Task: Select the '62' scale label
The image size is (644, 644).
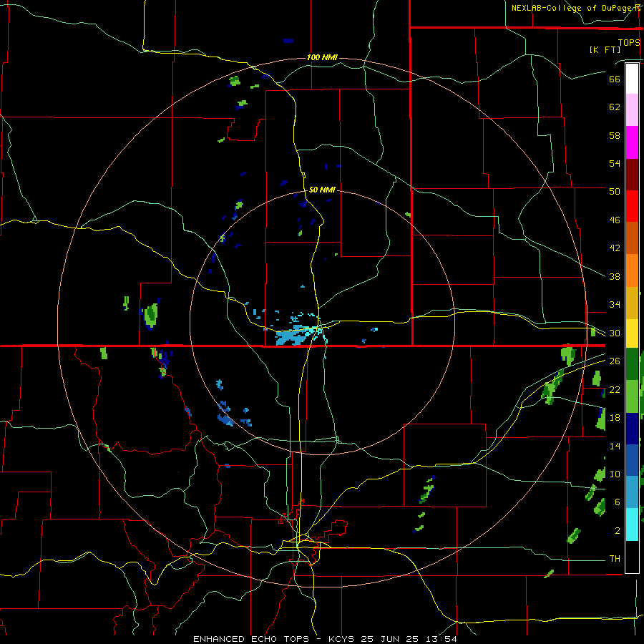Action: pyautogui.click(x=615, y=107)
